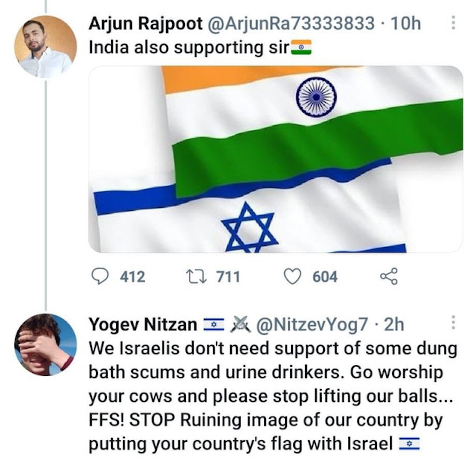Click the 10h timestamp

(x=405, y=24)
